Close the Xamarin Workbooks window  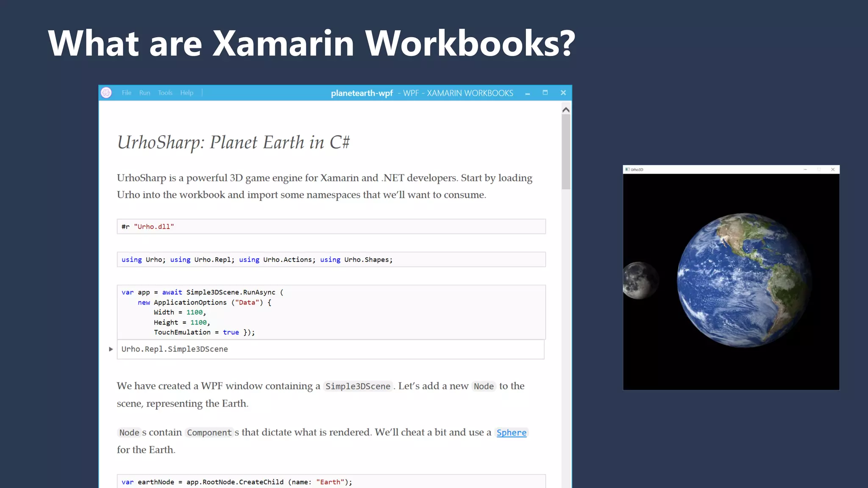pos(563,92)
